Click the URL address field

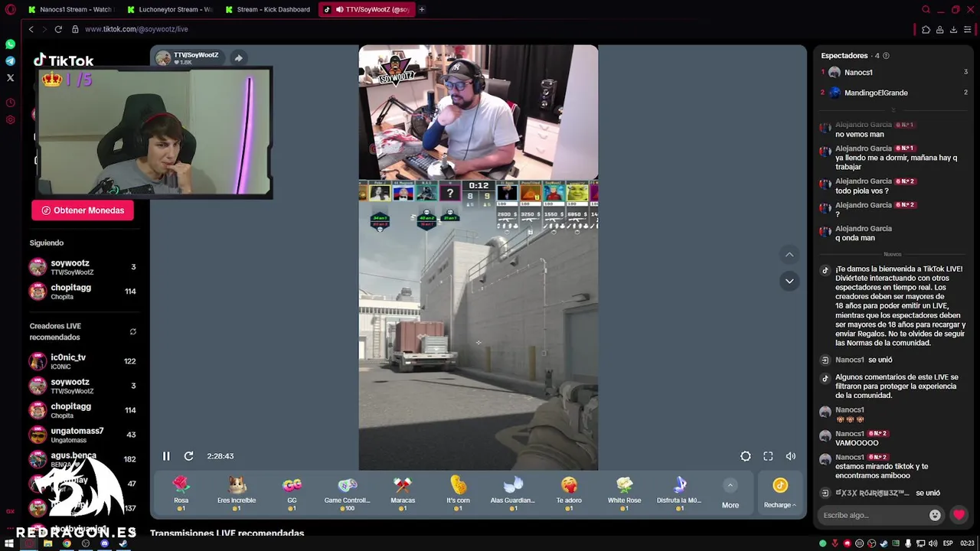(490, 29)
